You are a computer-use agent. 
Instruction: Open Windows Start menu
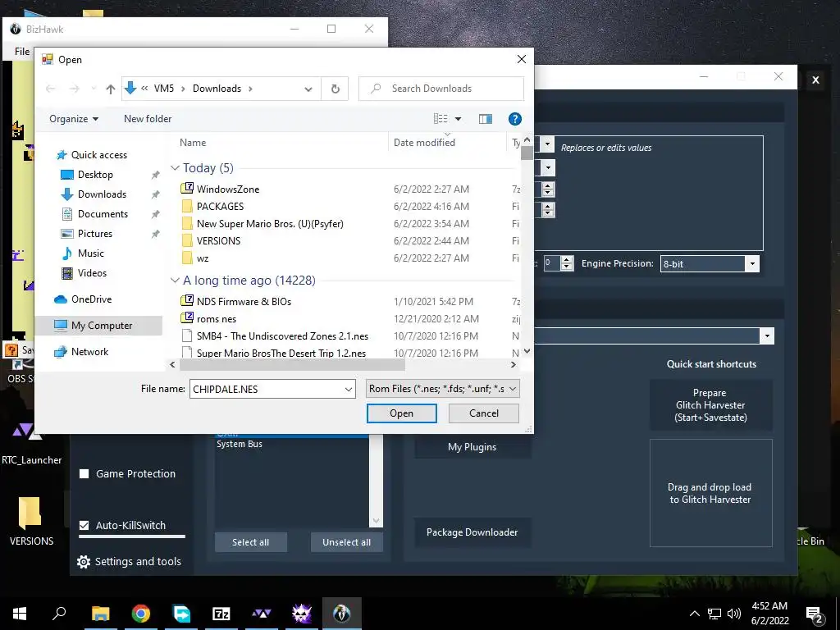[x=20, y=614]
